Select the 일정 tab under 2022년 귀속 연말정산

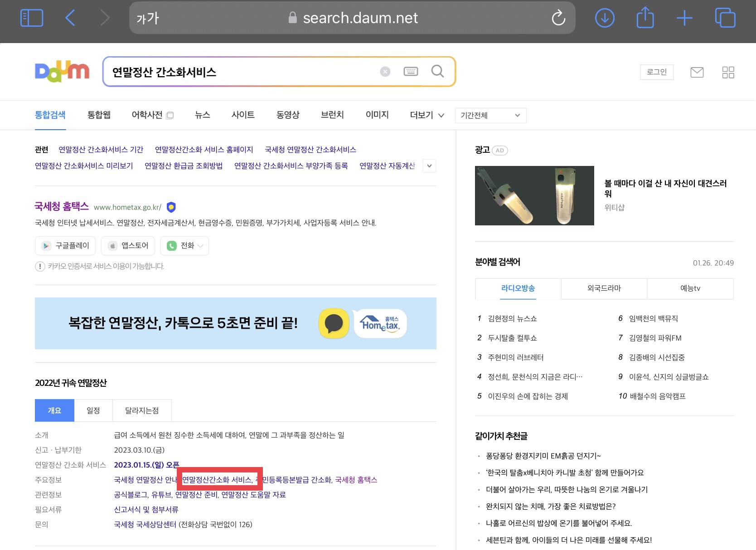click(x=93, y=410)
